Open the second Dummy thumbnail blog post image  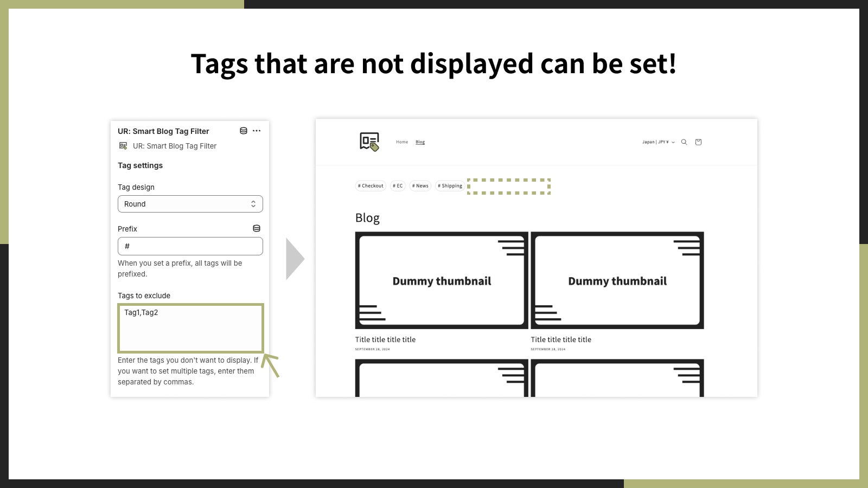[x=617, y=280]
